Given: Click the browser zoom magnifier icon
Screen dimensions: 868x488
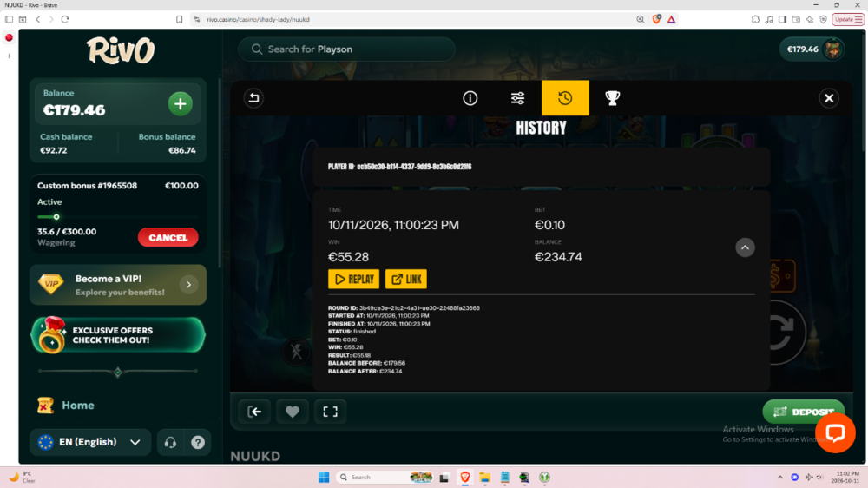Looking at the screenshot, I should [641, 19].
